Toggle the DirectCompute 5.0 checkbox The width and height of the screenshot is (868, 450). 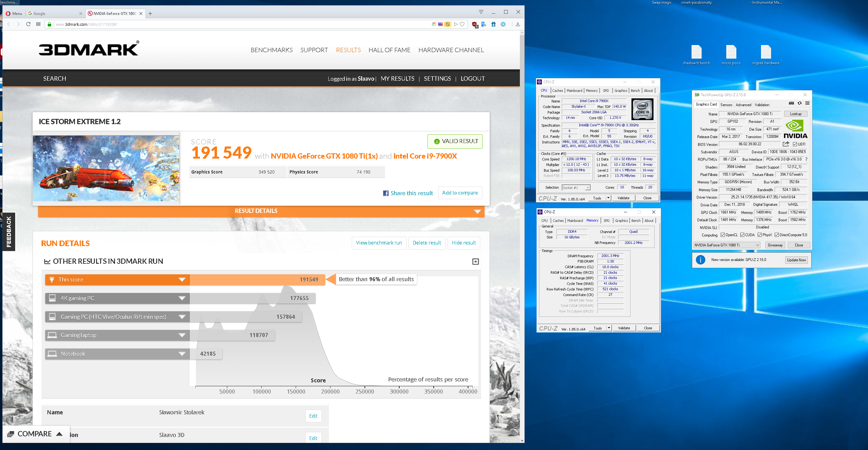pyautogui.click(x=777, y=235)
